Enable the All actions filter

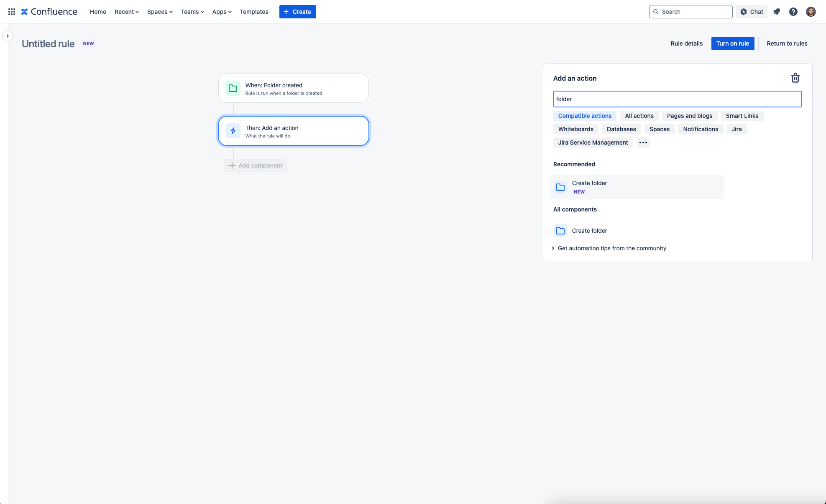click(639, 116)
